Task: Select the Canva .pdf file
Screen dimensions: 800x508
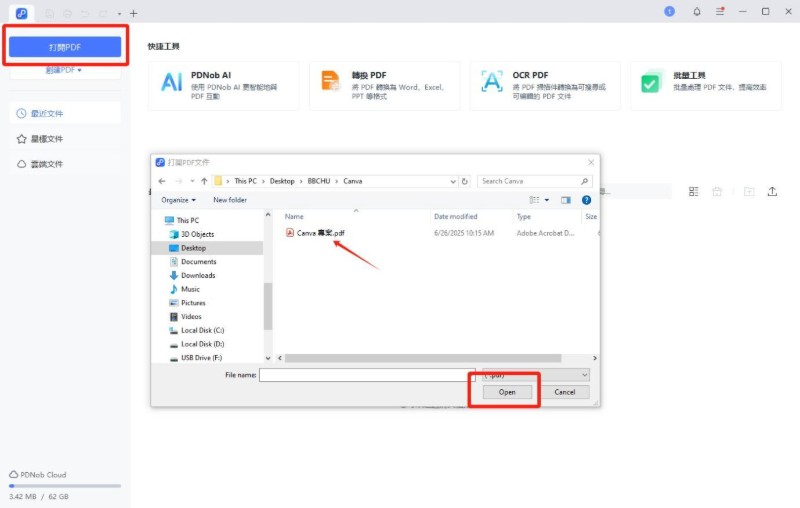Action: [315, 233]
